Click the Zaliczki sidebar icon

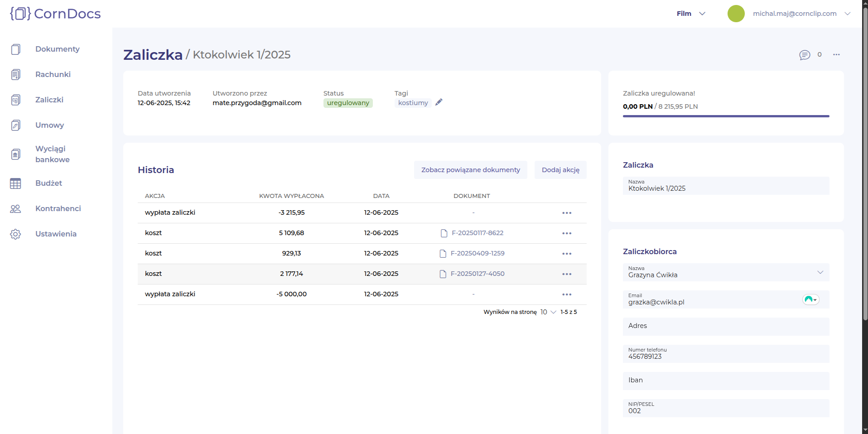(x=15, y=100)
